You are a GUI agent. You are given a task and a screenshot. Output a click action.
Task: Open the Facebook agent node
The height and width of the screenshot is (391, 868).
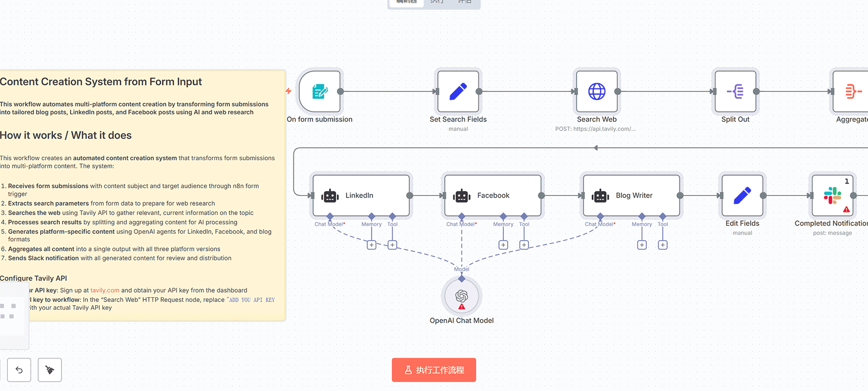click(492, 195)
